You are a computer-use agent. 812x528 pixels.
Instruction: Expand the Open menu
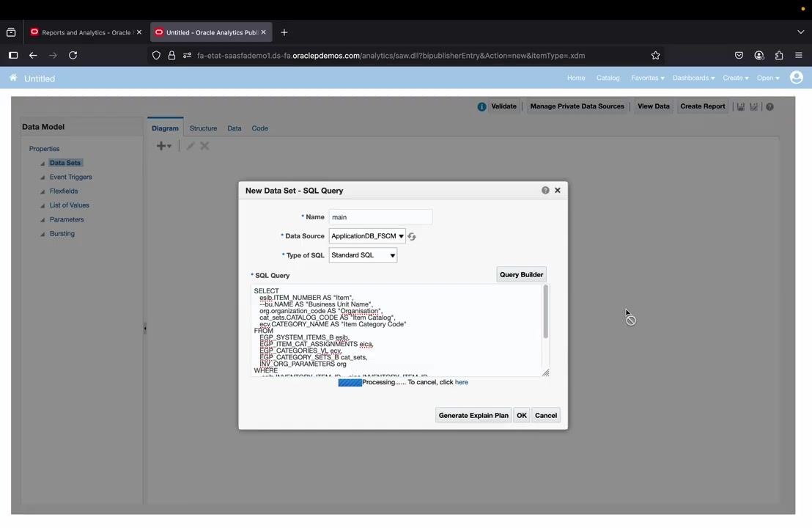(x=768, y=78)
